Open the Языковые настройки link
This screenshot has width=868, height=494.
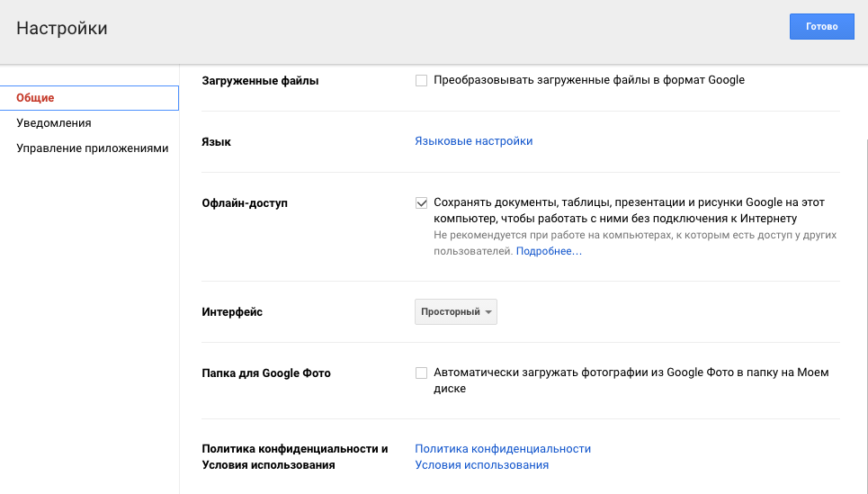(473, 141)
